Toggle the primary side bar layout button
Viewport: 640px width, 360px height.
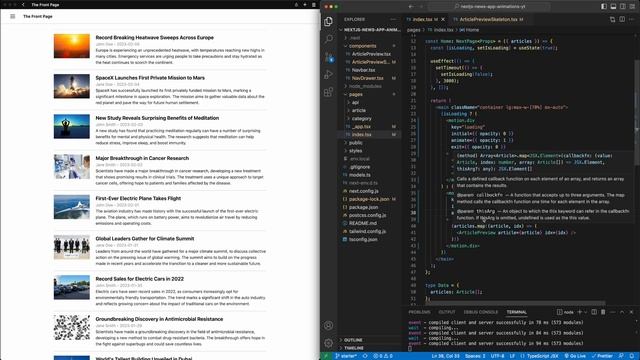pyautogui.click(x=604, y=7)
